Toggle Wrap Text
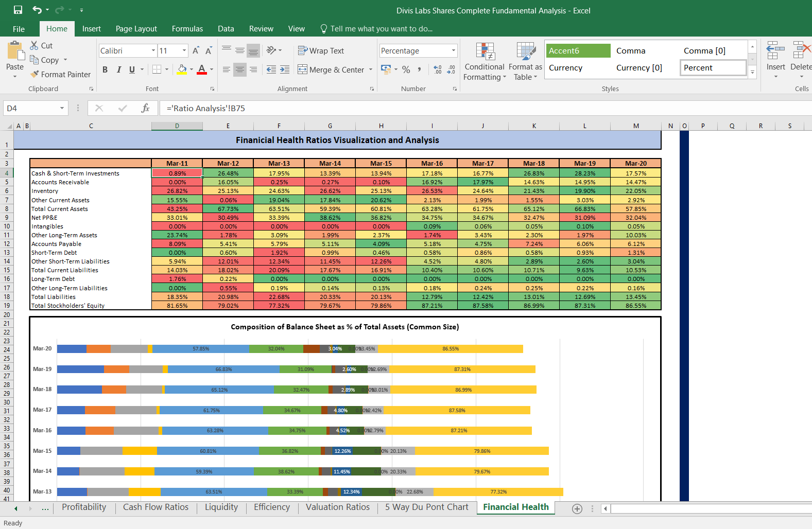The image size is (812, 529). click(x=321, y=50)
